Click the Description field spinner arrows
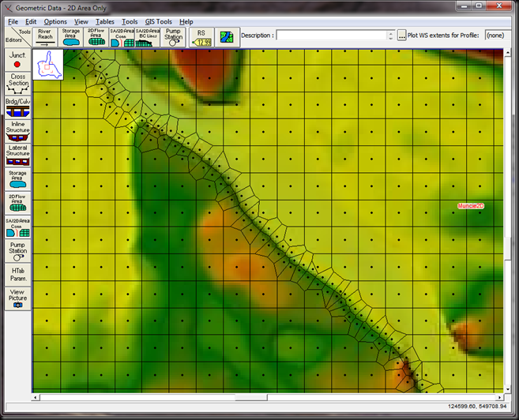The image size is (519, 420). coord(390,36)
